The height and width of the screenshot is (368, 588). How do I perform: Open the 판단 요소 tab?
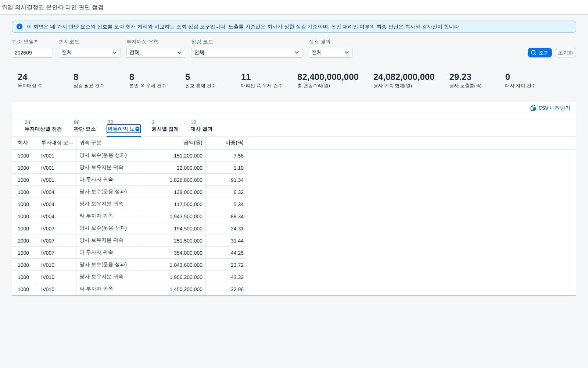tap(85, 126)
